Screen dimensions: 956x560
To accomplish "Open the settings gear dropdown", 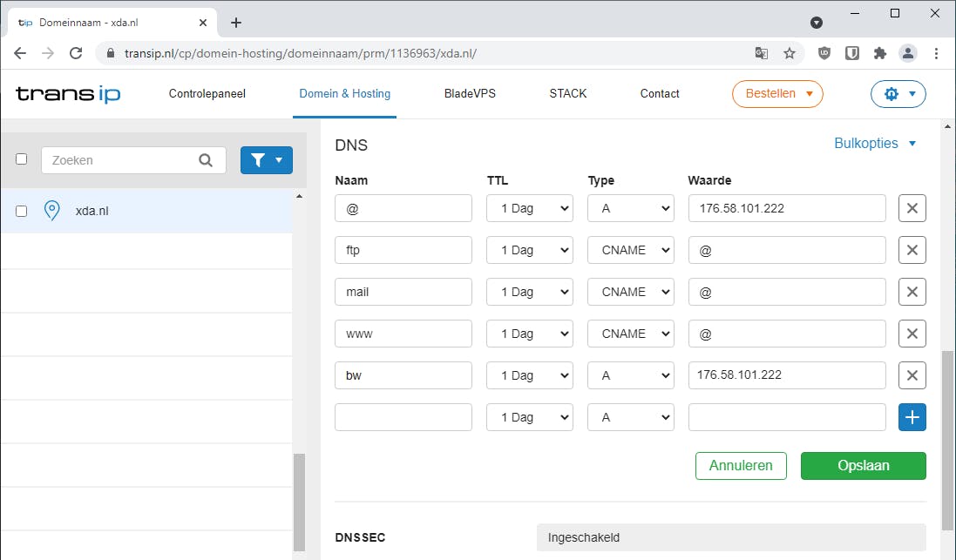I will (898, 94).
